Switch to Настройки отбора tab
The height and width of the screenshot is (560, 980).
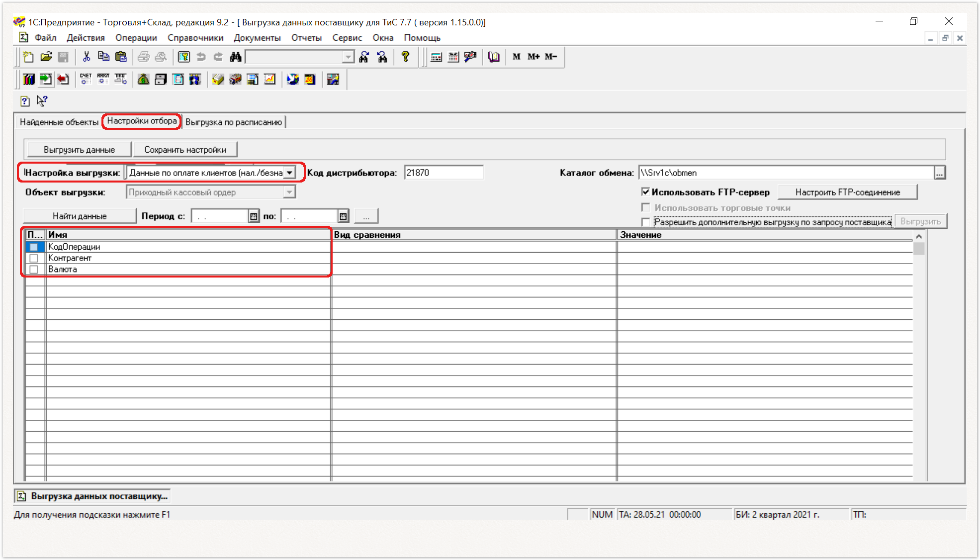(142, 121)
